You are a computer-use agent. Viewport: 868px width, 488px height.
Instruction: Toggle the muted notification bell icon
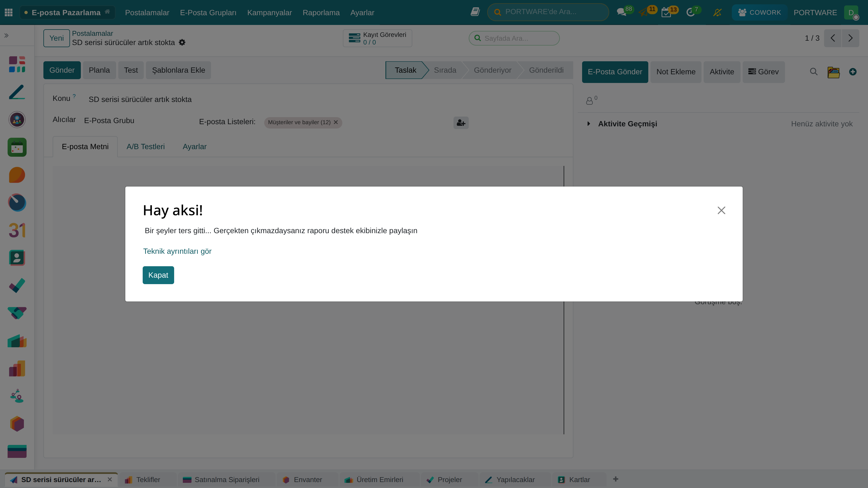[x=717, y=12]
